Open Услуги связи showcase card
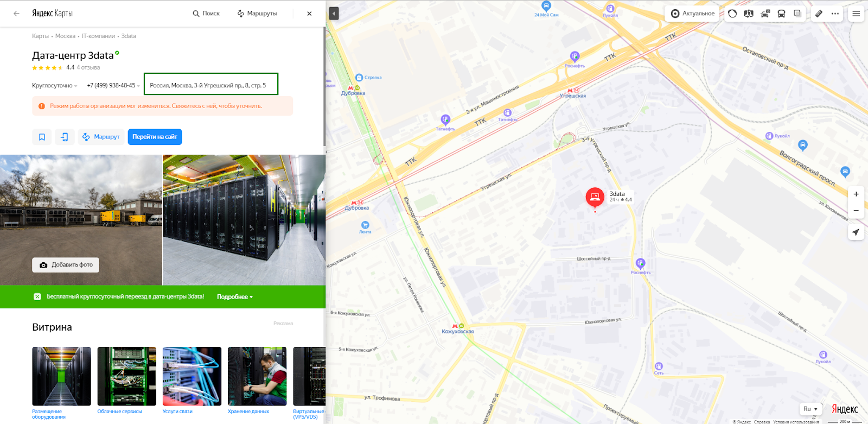The width and height of the screenshot is (868, 424). tap(192, 380)
